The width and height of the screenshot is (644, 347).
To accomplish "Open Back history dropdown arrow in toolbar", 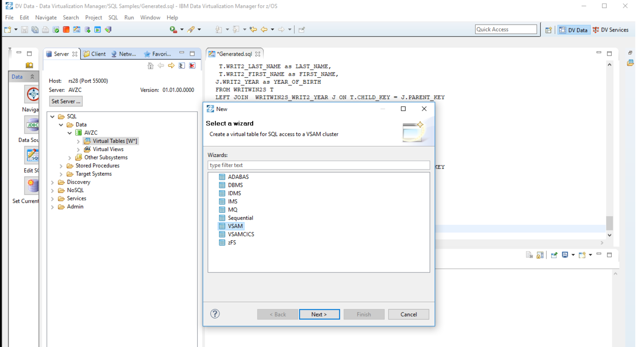I will coord(272,29).
